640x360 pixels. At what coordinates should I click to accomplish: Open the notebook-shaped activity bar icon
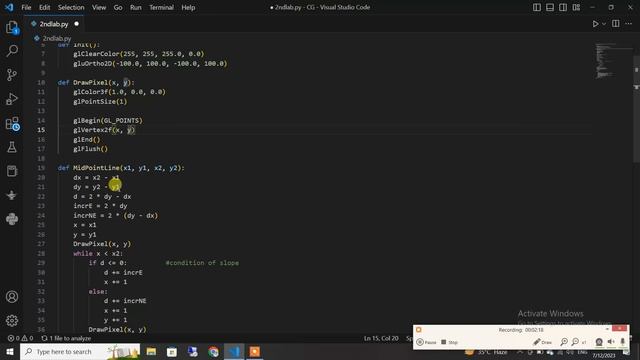tap(12, 171)
